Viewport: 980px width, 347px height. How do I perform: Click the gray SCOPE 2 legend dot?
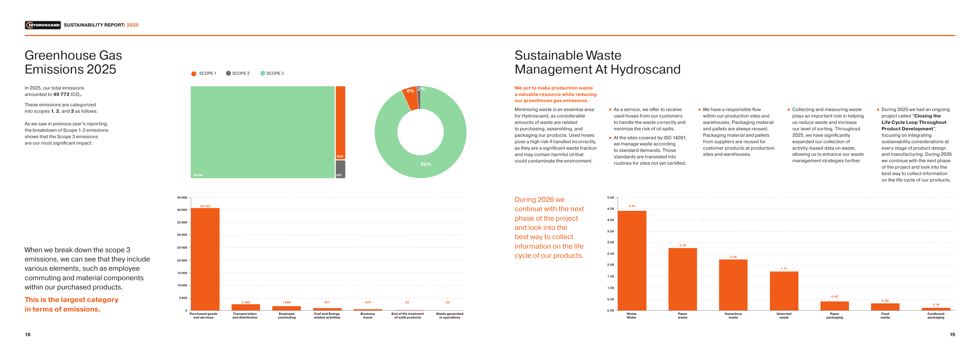pyautogui.click(x=228, y=73)
